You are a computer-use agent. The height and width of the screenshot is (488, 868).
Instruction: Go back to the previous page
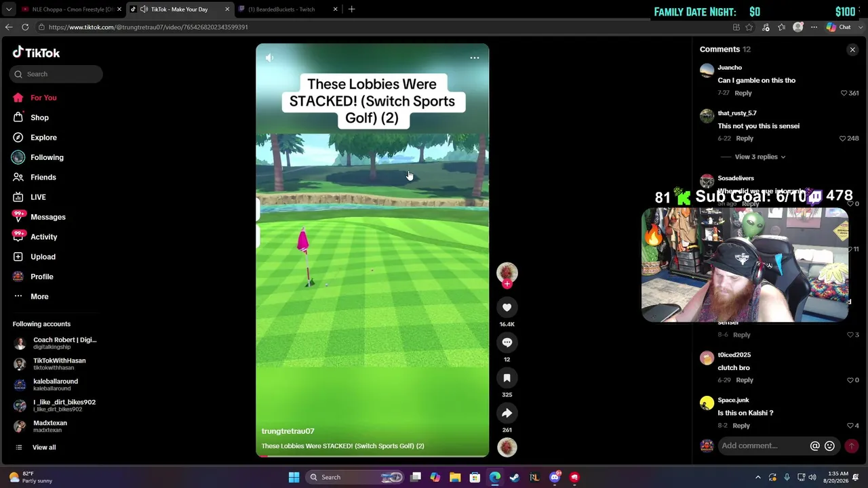click(x=9, y=27)
